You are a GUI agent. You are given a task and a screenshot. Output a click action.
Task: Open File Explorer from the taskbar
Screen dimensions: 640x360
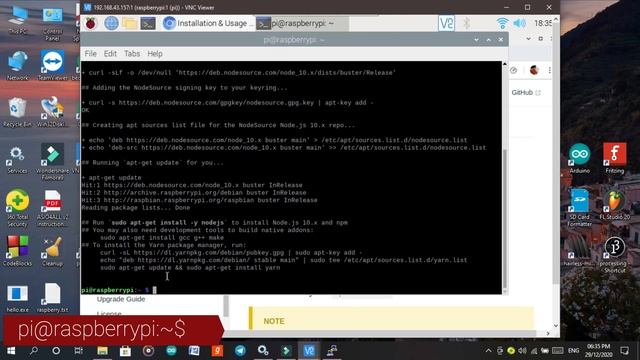coord(102,351)
